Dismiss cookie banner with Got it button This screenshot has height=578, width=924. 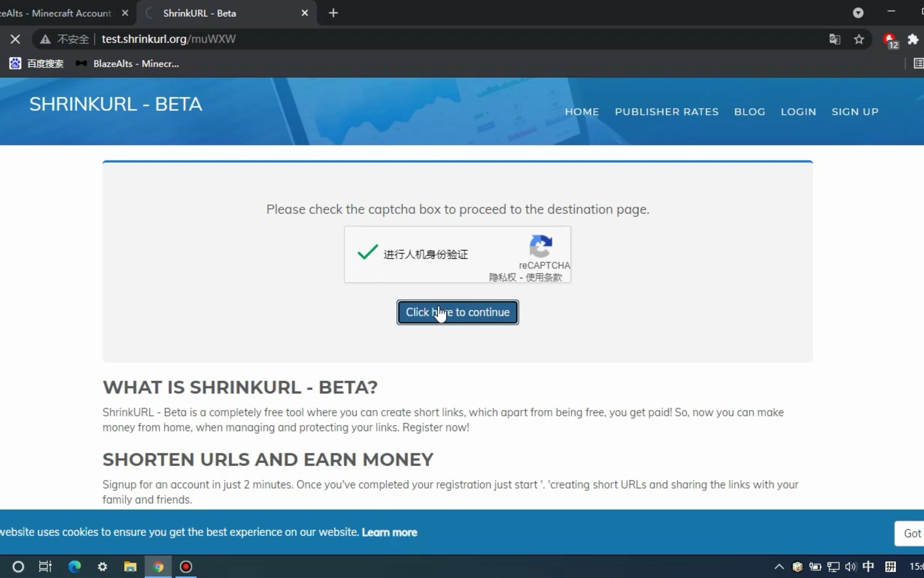pos(909,533)
